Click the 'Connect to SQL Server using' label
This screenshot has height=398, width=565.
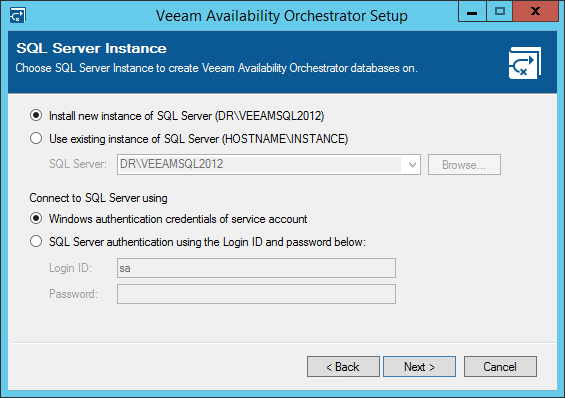[98, 198]
